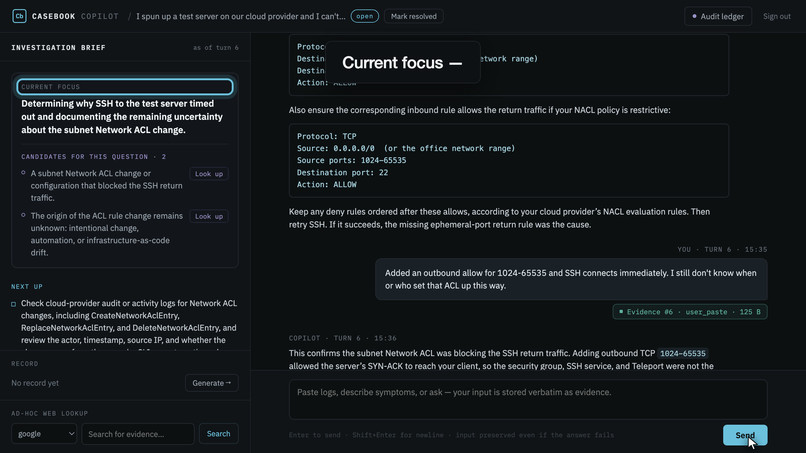Click the 'Determining why SSH' focus text
This screenshot has width=806, height=453.
point(122,117)
